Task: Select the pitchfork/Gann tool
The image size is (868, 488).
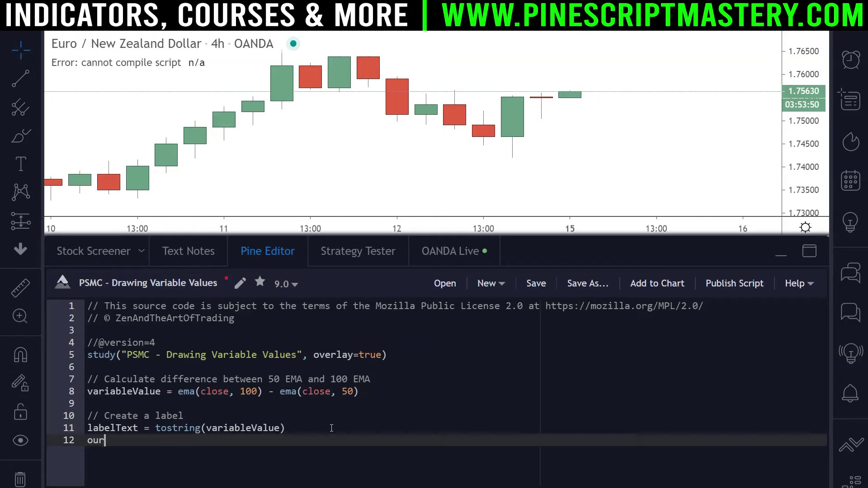Action: (x=21, y=108)
